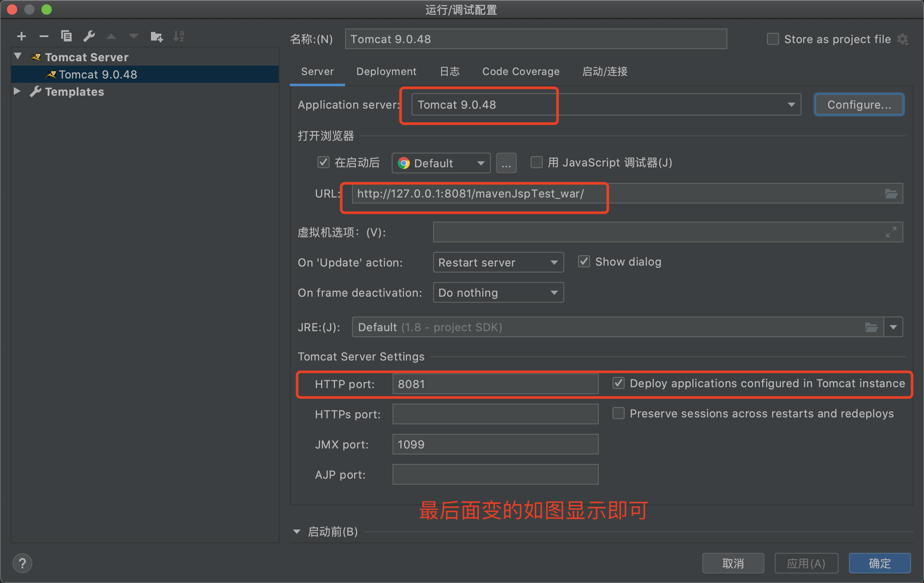Open edit templates wrench icon in toolbar

pos(89,36)
